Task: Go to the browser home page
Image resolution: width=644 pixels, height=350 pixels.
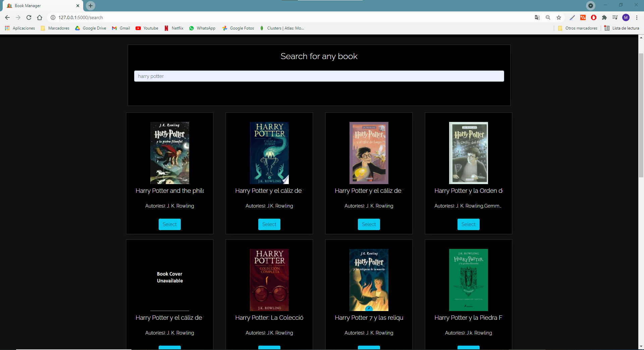Action: pyautogui.click(x=40, y=17)
